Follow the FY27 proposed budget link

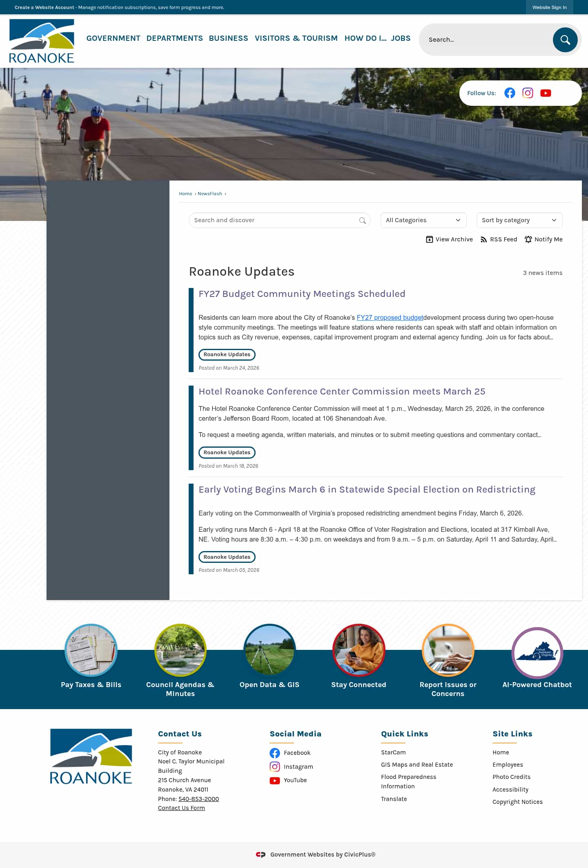390,317
